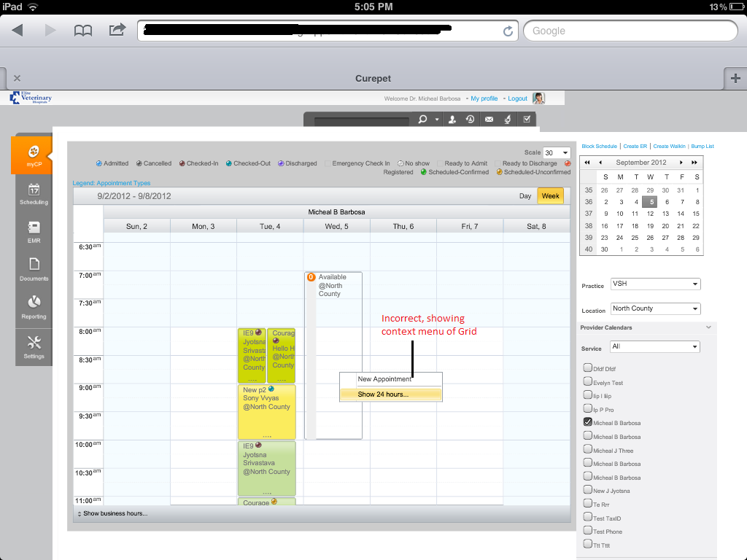Screen dimensions: 747x560
Task: Open the Scale dropdown
Action: tap(557, 153)
